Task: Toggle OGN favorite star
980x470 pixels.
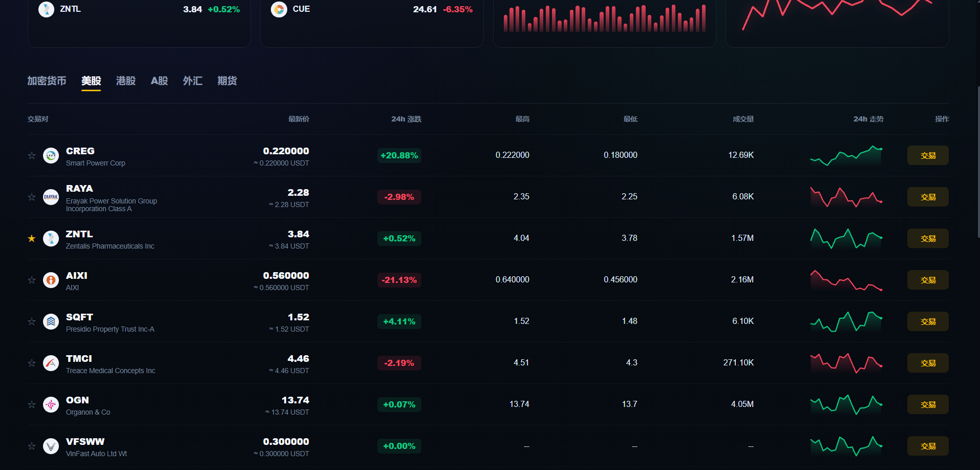Action: 32,404
